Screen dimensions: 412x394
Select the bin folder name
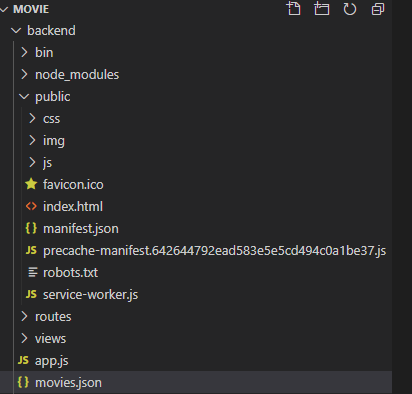tap(44, 53)
